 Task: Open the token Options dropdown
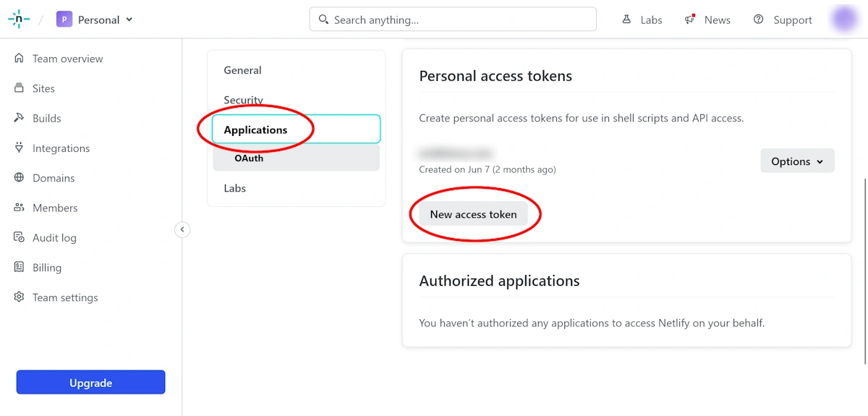(x=797, y=161)
